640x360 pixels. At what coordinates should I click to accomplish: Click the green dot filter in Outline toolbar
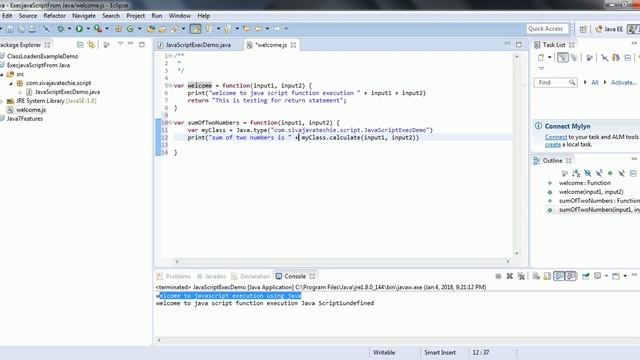pyautogui.click(x=610, y=173)
